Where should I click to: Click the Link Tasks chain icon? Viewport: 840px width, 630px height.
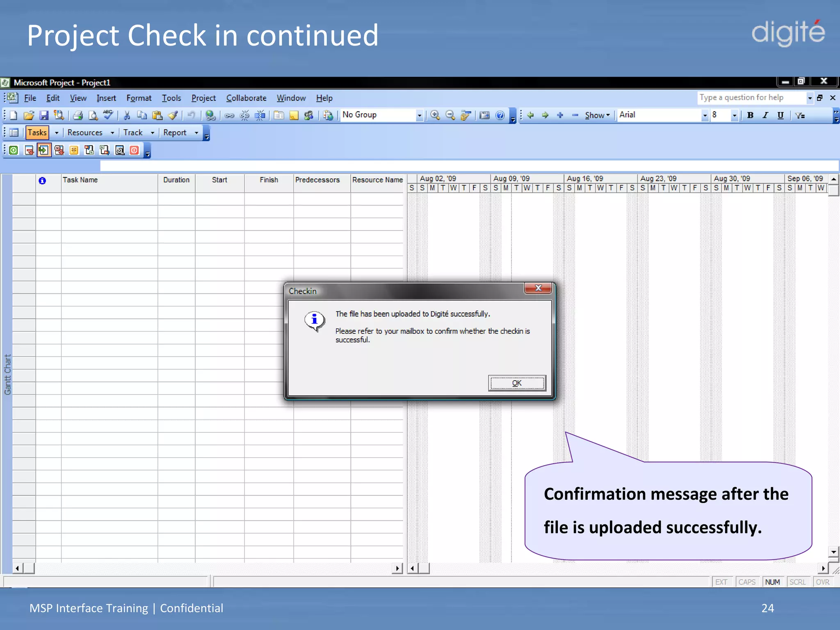pos(230,115)
